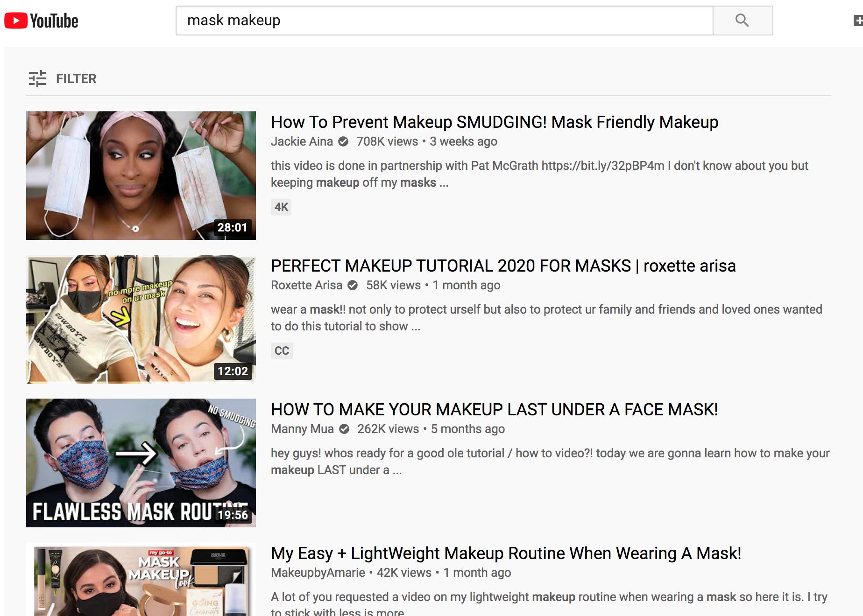This screenshot has width=863, height=616.
Task: Play the Jackie Aina video thumbnail with masks
Action: point(141,175)
